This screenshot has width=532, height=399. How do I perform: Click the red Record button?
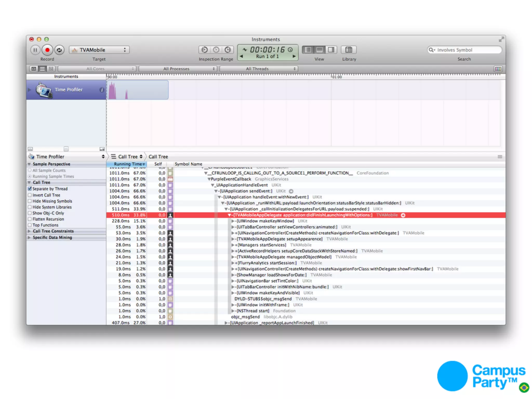pyautogui.click(x=47, y=50)
